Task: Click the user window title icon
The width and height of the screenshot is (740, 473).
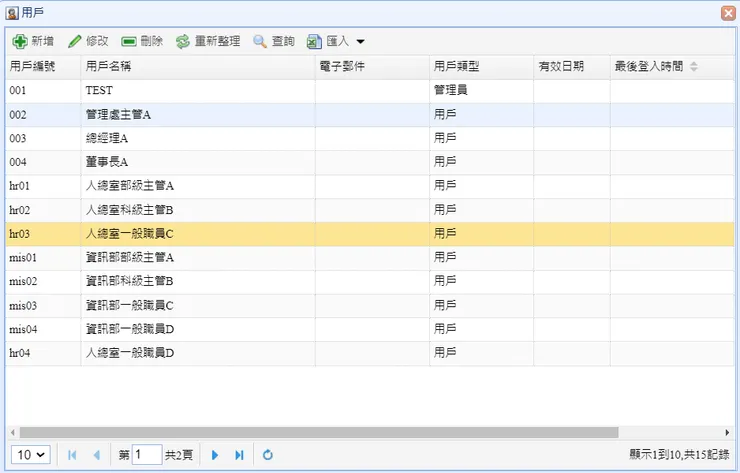Action: [12, 13]
